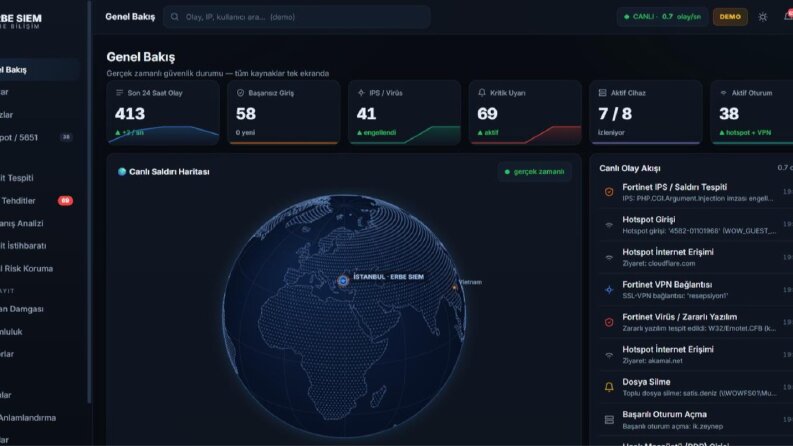
Task: Click the 7 / 8 value in Aktif Cihaz
Action: click(615, 114)
